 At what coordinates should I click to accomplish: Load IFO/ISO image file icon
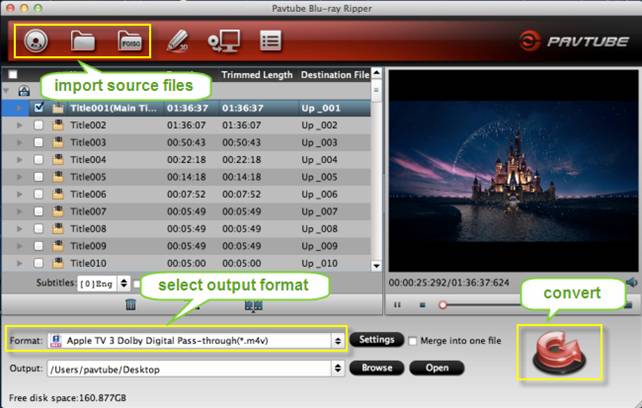click(130, 41)
